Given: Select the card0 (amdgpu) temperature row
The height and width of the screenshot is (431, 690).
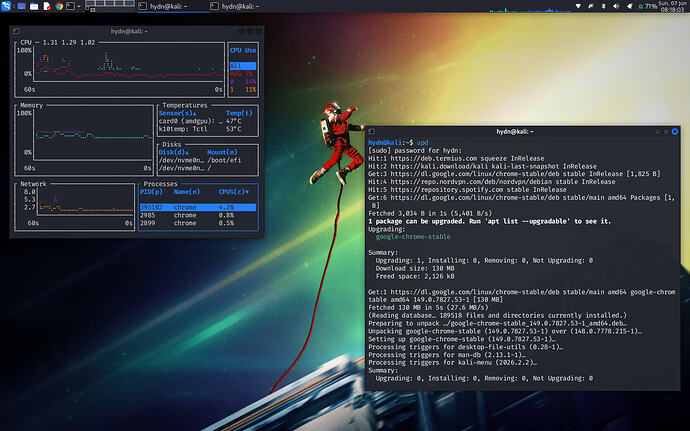Looking at the screenshot, I should 207,121.
